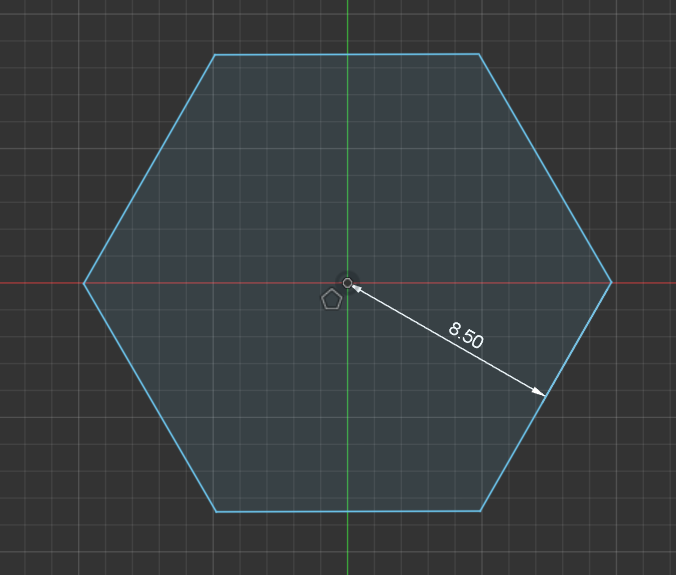Select the green vertical axis above the hexagon

(347, 25)
